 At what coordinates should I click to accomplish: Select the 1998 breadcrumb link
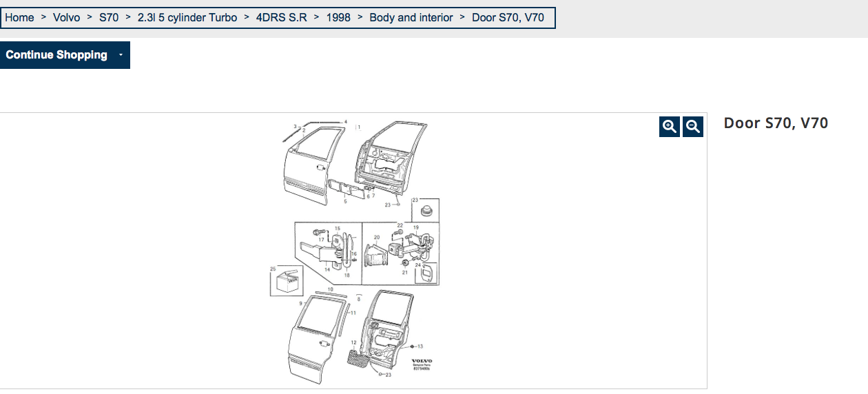[338, 18]
